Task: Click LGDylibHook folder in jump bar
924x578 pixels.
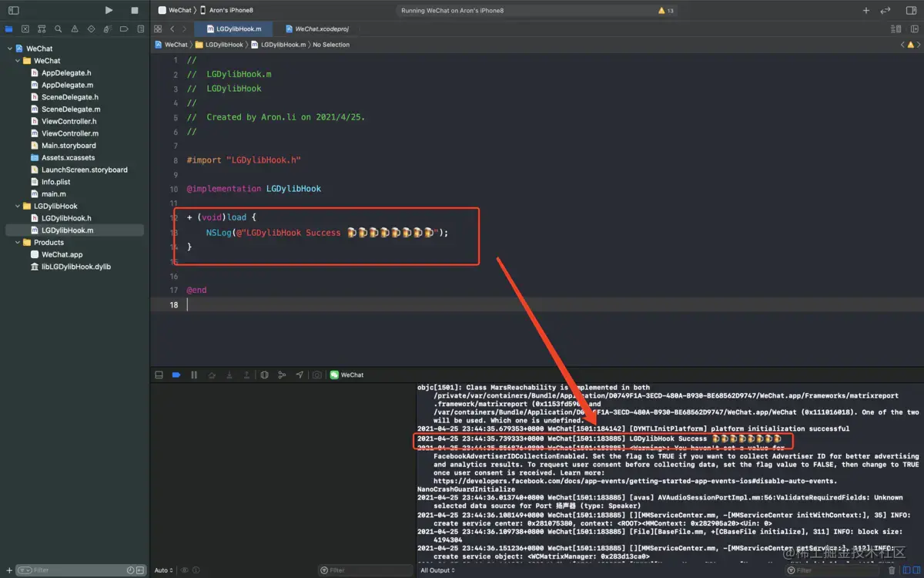Action: [x=219, y=45]
